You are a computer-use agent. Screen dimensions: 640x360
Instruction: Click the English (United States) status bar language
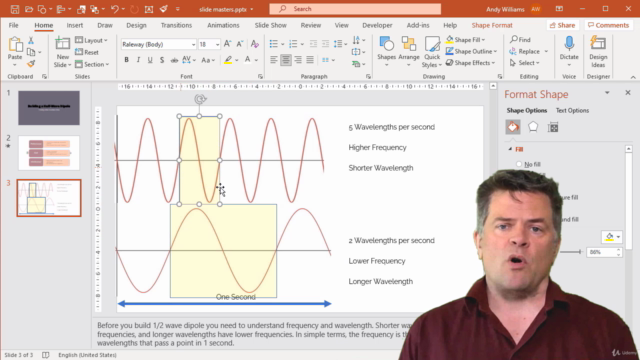87,355
